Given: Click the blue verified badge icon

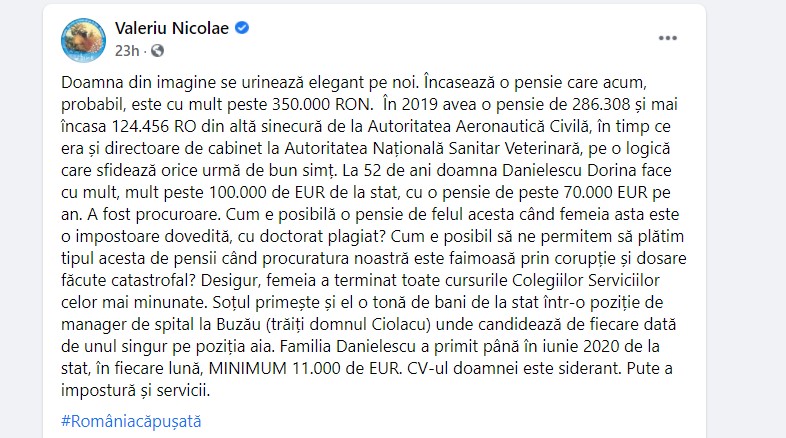Looking at the screenshot, I should coord(242,28).
